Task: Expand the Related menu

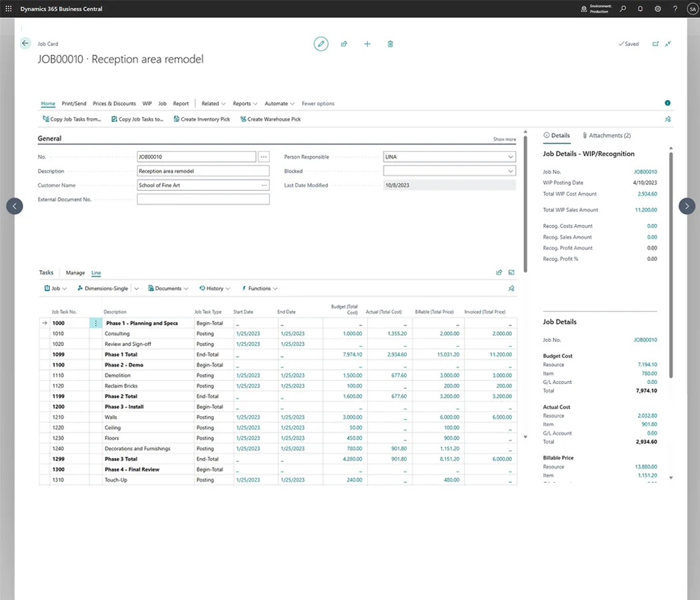Action: (x=213, y=103)
